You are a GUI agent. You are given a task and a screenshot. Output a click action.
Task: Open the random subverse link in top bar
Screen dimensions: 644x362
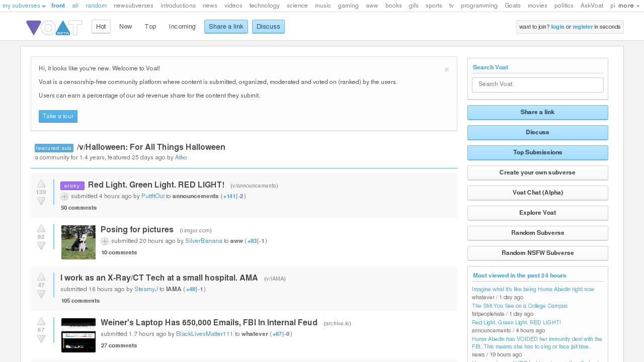click(x=96, y=6)
